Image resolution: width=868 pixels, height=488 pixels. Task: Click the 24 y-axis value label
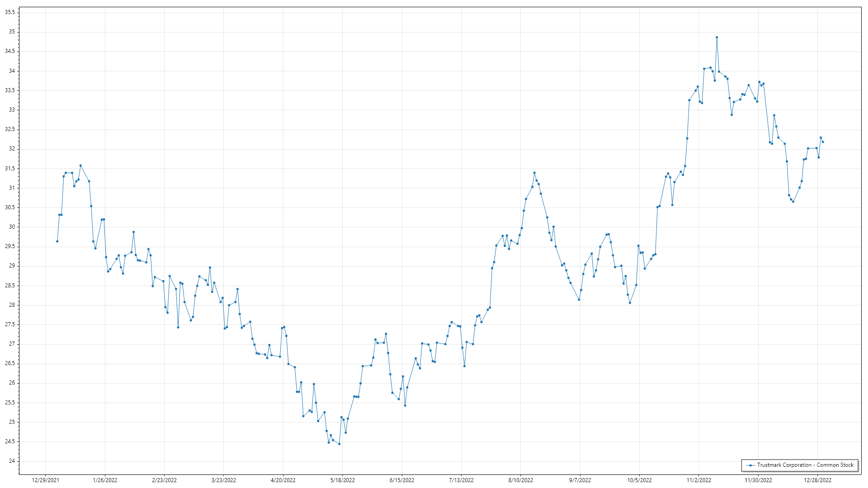(x=12, y=461)
